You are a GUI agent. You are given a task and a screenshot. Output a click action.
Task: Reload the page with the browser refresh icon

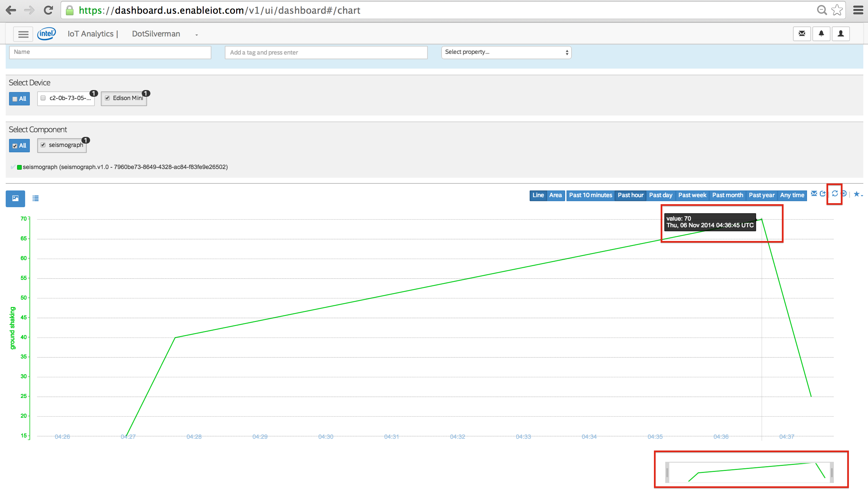pos(48,10)
